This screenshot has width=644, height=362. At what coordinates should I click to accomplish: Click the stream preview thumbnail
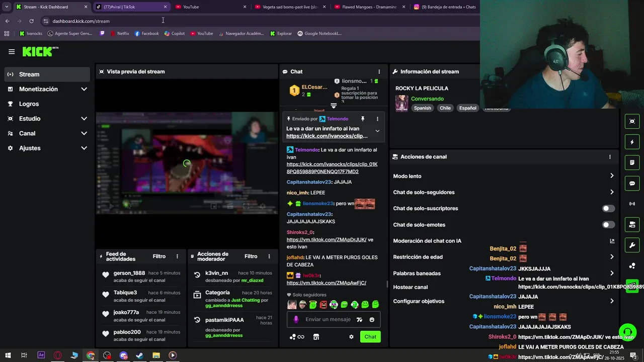coord(187,163)
